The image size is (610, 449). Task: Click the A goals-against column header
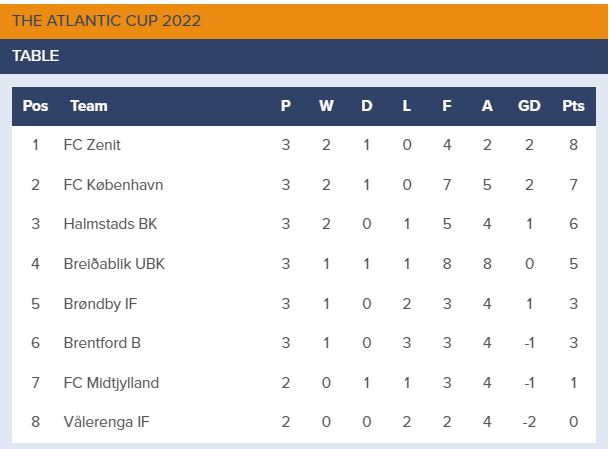487,106
